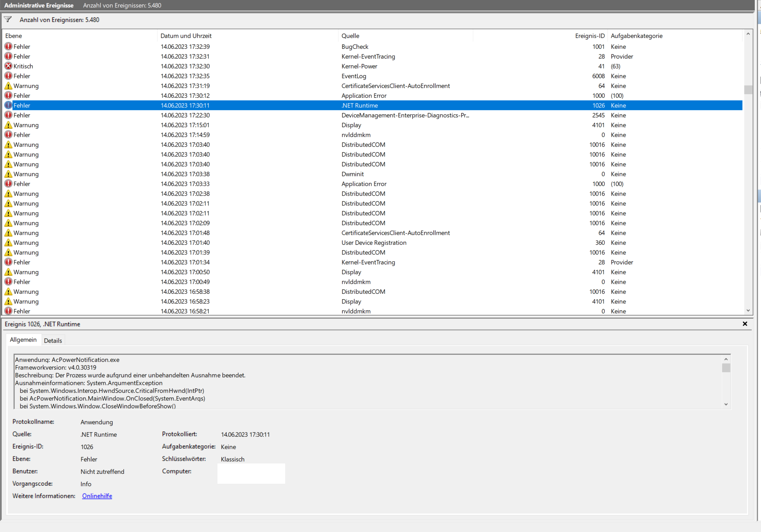761x532 pixels.
Task: Click the Protokolliert value 14.06.2023 17:30:11
Action: (x=246, y=435)
